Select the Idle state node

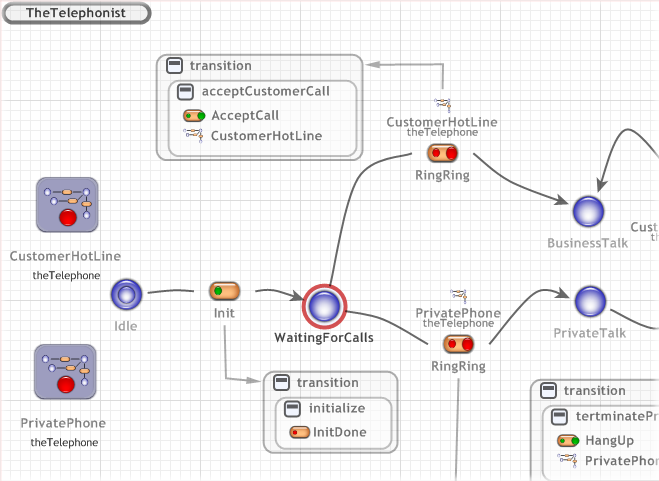[x=126, y=294]
